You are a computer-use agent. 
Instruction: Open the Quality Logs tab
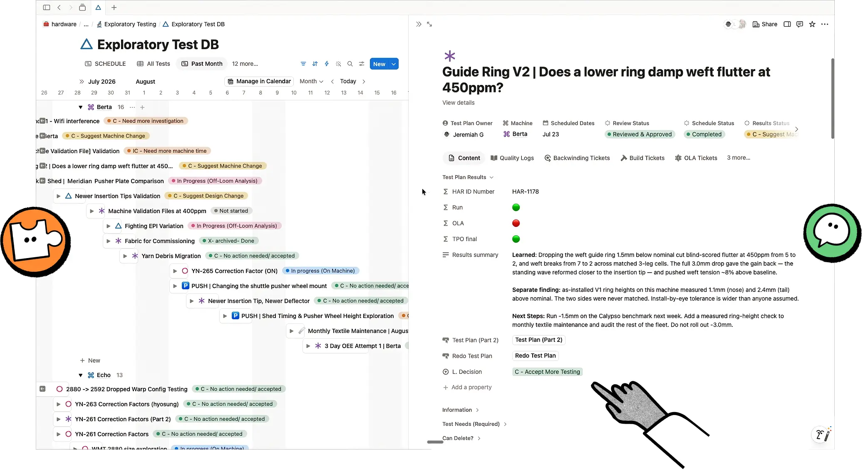[x=512, y=158]
